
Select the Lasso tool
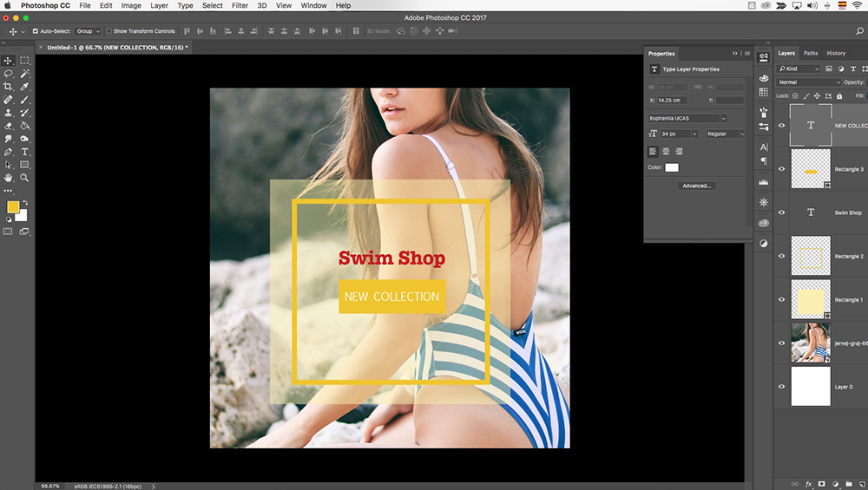[9, 74]
